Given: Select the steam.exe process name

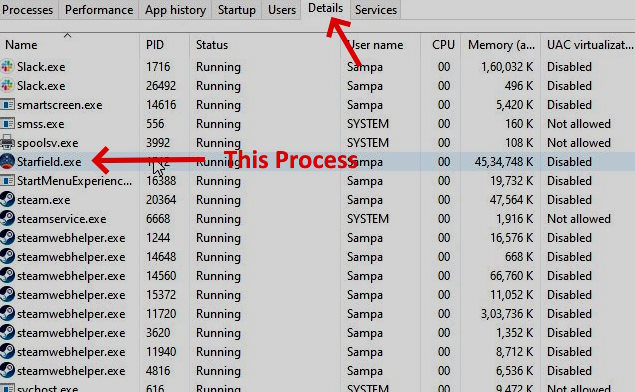Looking at the screenshot, I should (x=43, y=200).
